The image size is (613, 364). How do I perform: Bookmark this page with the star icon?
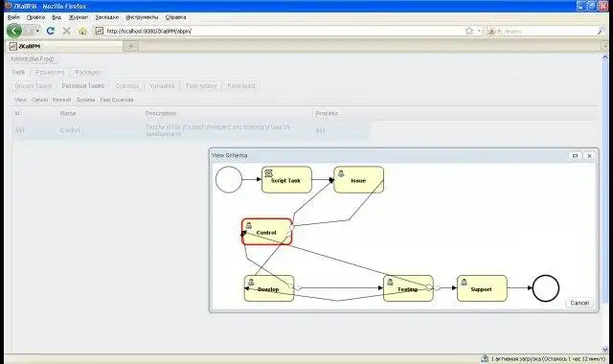click(x=469, y=31)
